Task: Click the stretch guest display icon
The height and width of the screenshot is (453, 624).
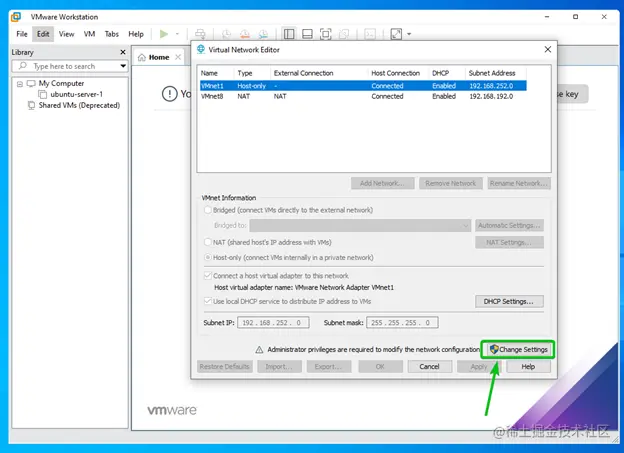Action: click(396, 34)
